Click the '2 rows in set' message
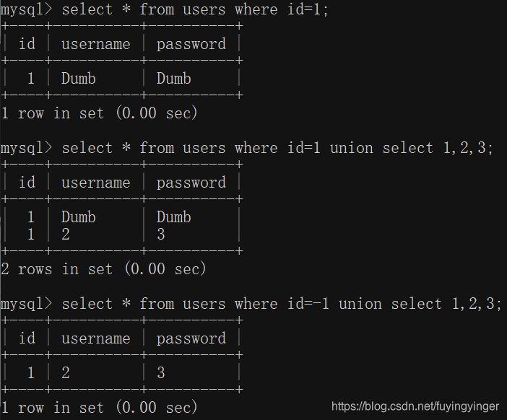The width and height of the screenshot is (507, 420). coord(103,269)
